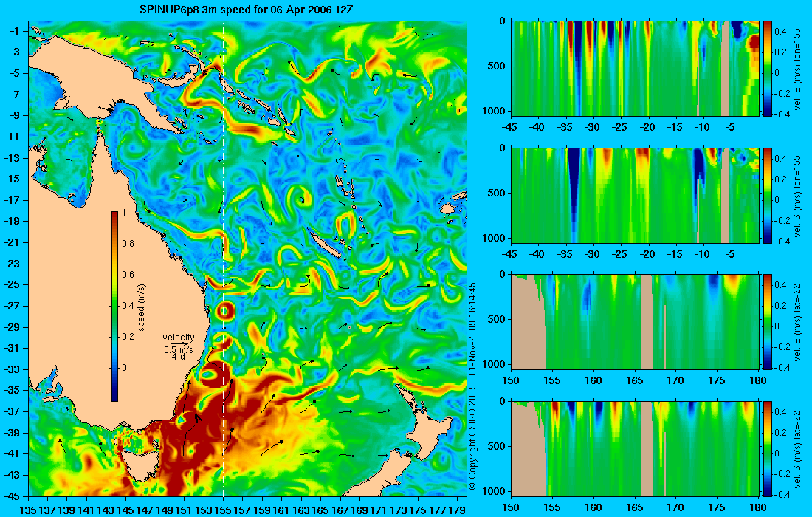Click longitude tick '150' on vel. S lat=-22 panel
812x517 pixels.
511,507
